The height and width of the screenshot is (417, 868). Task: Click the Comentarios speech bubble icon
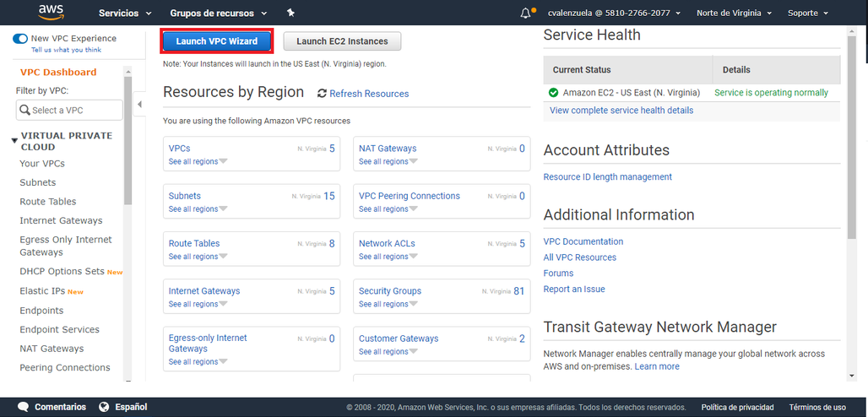tap(23, 407)
